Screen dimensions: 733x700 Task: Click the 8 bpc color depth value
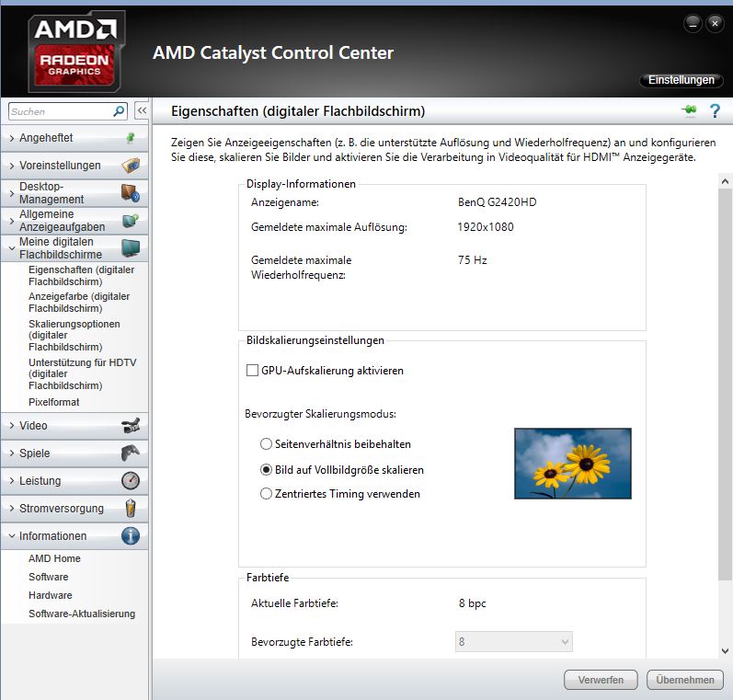point(472,603)
